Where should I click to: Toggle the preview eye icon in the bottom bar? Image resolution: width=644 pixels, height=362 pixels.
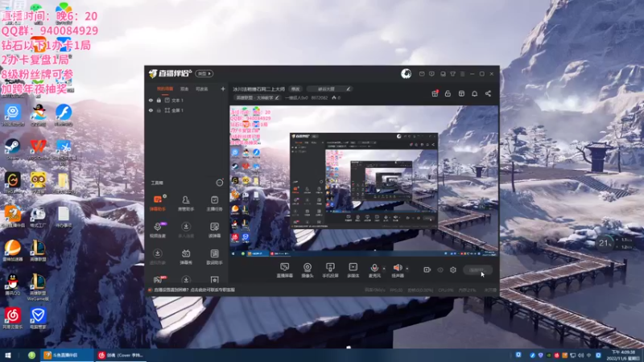point(440,269)
